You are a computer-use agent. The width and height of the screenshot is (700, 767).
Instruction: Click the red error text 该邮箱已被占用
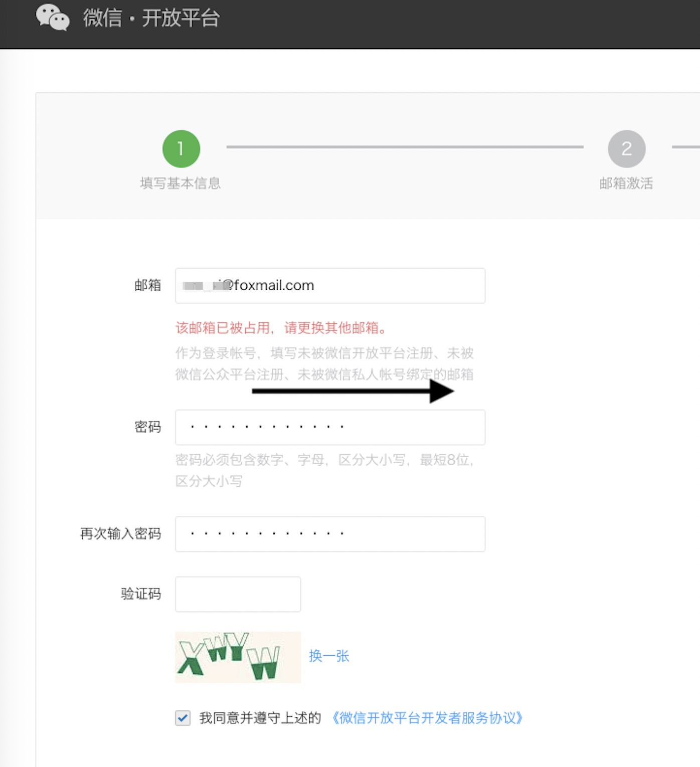pyautogui.click(x=282, y=328)
